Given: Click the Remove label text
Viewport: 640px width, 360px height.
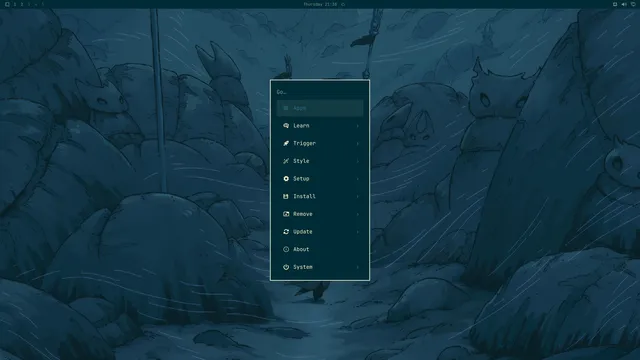Looking at the screenshot, I should tap(303, 214).
